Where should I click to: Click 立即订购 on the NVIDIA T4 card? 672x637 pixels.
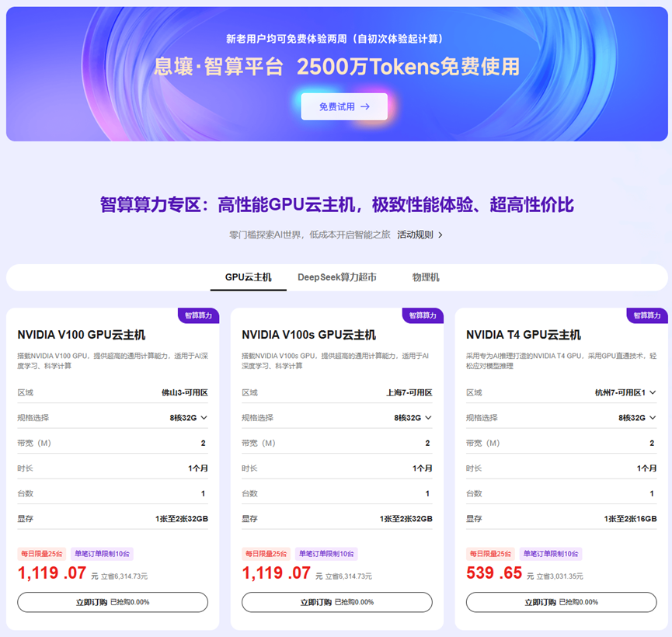[562, 602]
